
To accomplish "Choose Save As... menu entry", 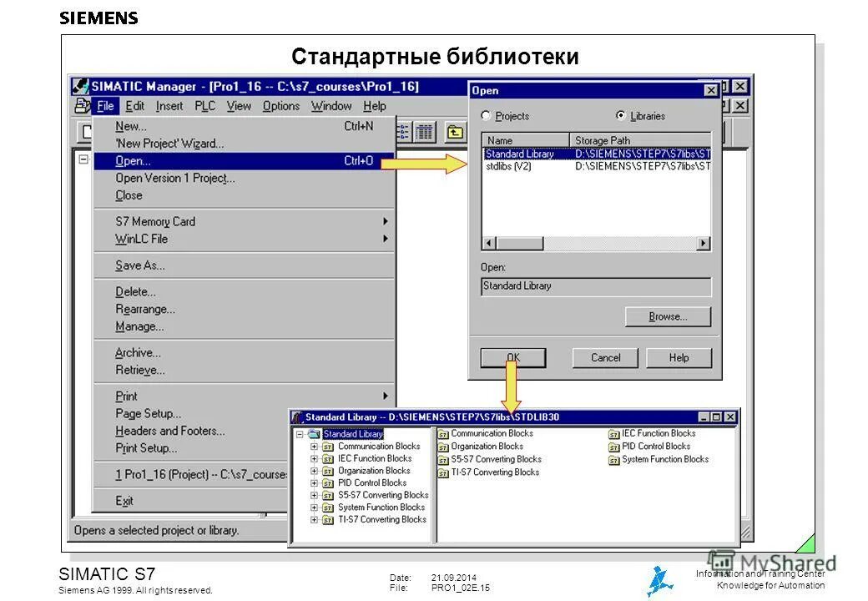I will coord(244,265).
